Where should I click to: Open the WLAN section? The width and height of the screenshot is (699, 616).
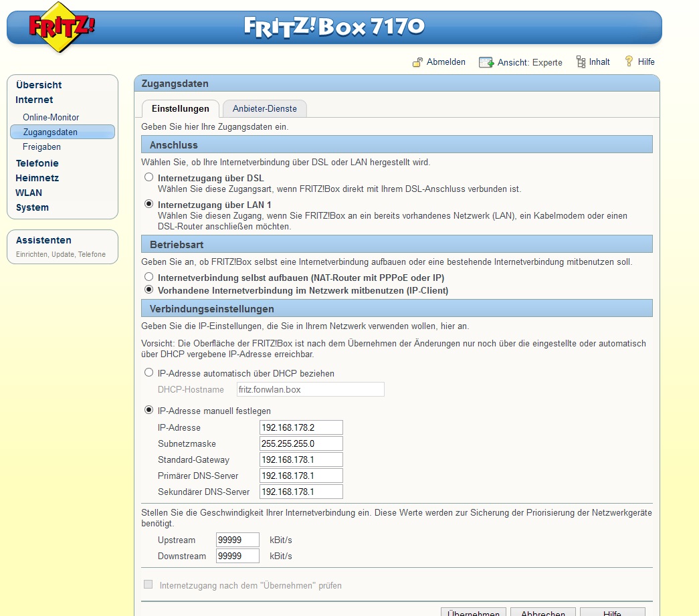(29, 193)
